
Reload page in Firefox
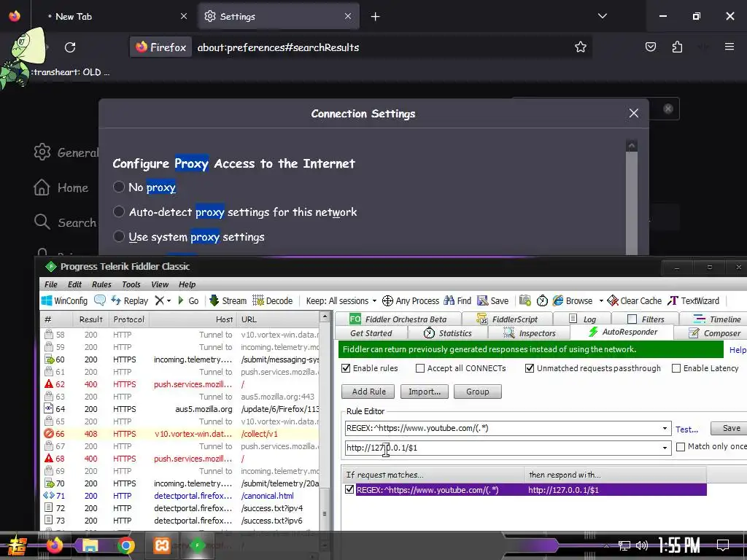tap(70, 47)
